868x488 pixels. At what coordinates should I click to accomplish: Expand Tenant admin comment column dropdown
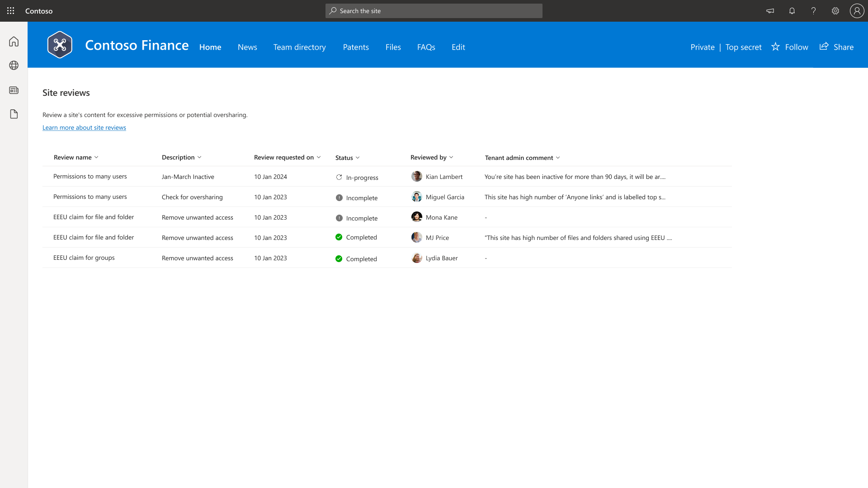pos(558,158)
